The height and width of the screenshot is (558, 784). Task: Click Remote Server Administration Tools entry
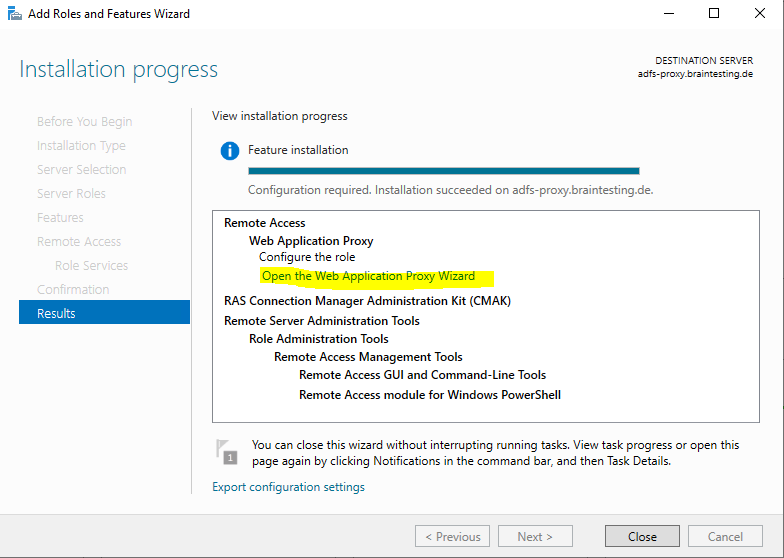pos(322,321)
